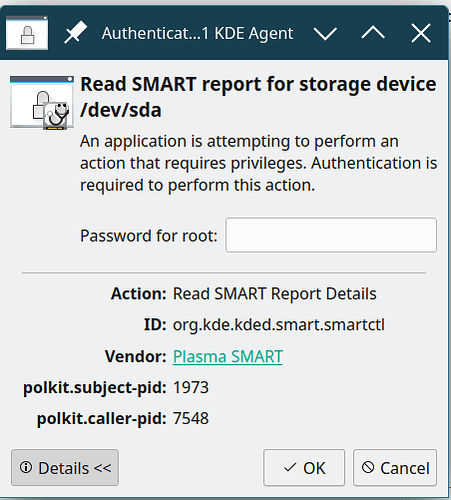The height and width of the screenshot is (500, 451).
Task: Close the KDE Agent authentication window
Action: [x=421, y=33]
